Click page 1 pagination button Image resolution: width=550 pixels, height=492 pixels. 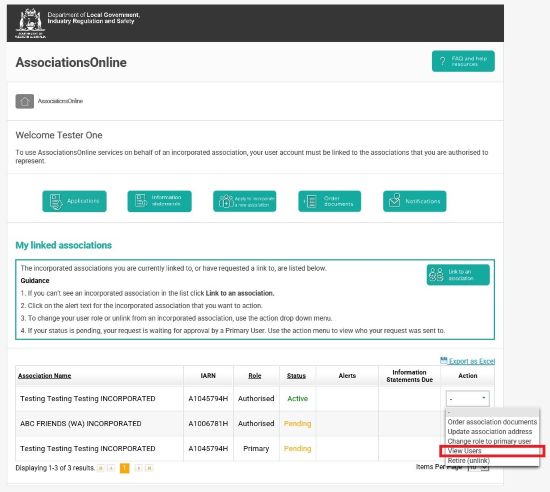[125, 468]
